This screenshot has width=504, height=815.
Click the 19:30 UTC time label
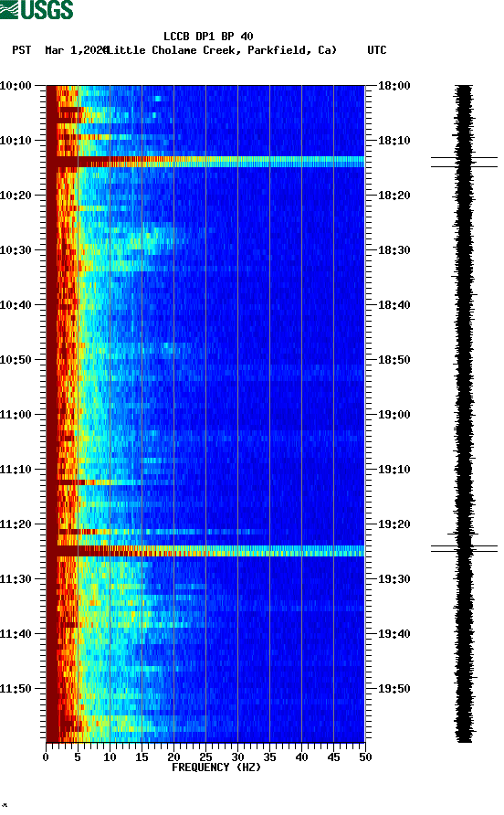[x=394, y=579]
